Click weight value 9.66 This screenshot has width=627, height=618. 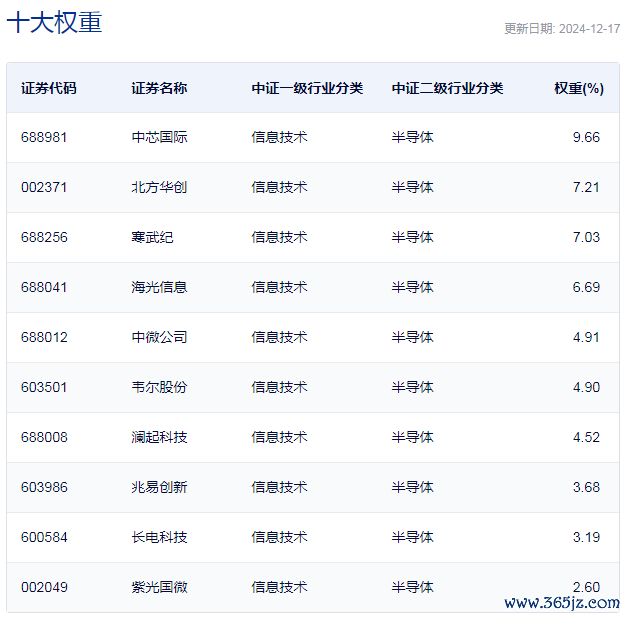pos(586,137)
